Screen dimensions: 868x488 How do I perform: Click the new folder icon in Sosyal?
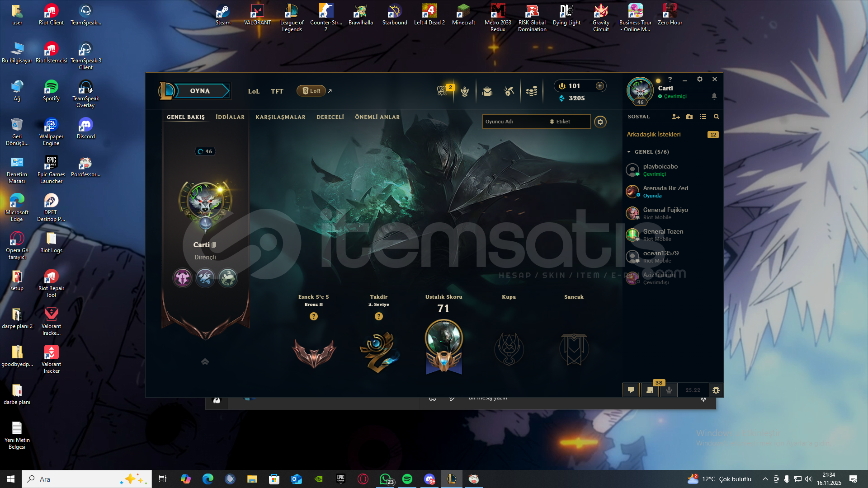pyautogui.click(x=689, y=117)
